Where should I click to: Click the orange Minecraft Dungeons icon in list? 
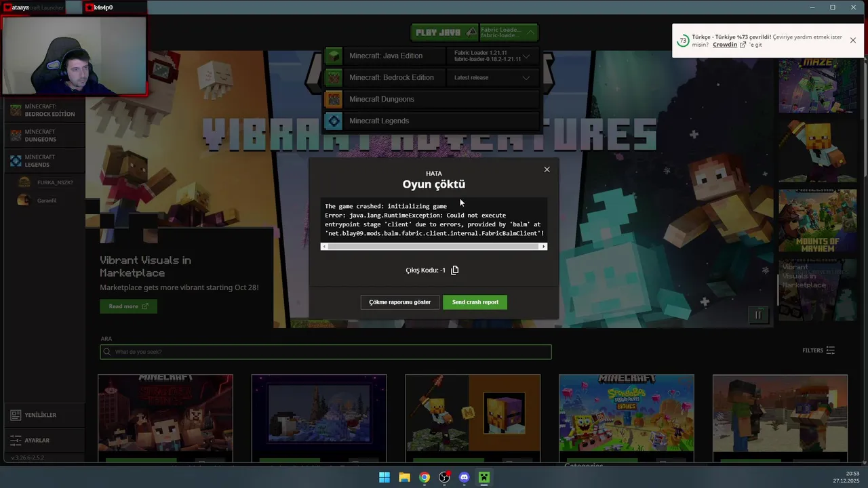point(333,99)
